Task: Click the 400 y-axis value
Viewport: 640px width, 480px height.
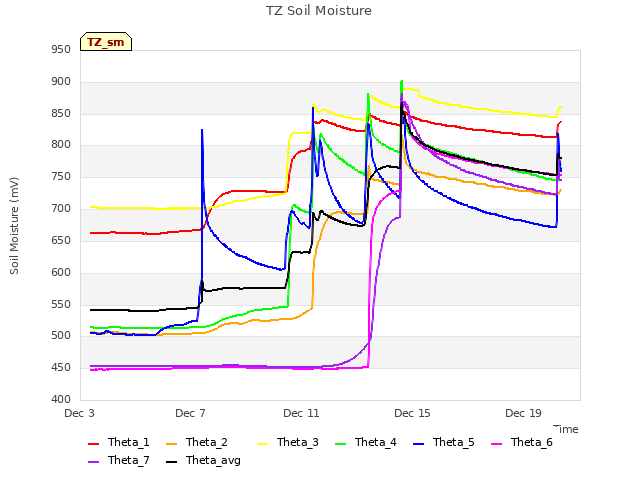Action: point(61,400)
